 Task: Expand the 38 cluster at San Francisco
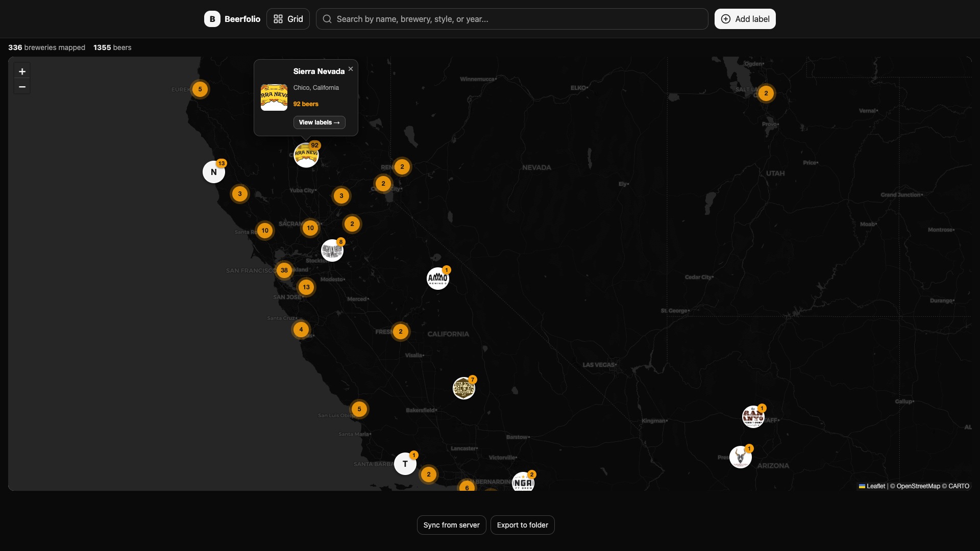pos(284,270)
